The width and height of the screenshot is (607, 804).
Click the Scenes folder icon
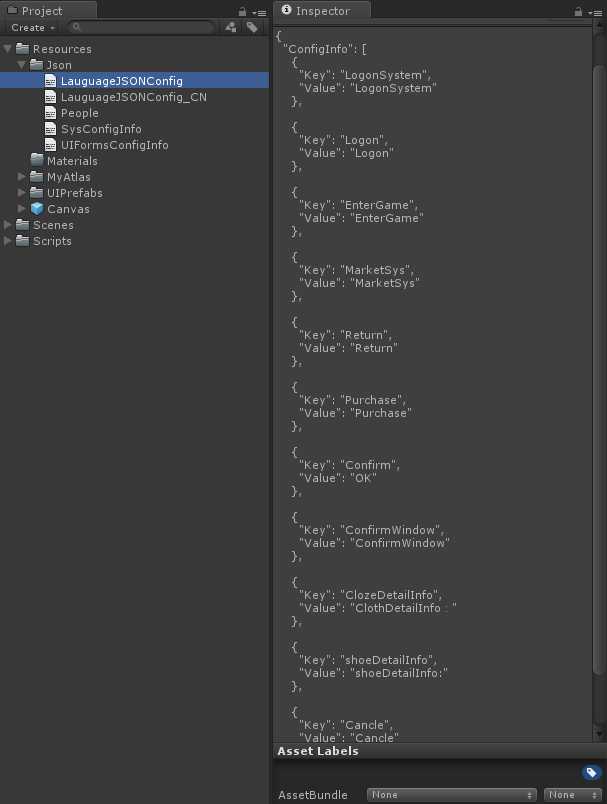click(23, 225)
